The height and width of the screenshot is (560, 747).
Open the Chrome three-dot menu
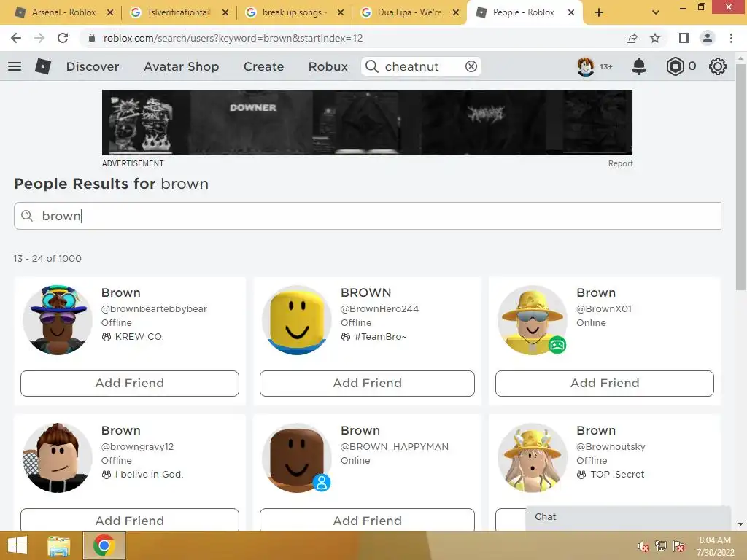click(731, 38)
